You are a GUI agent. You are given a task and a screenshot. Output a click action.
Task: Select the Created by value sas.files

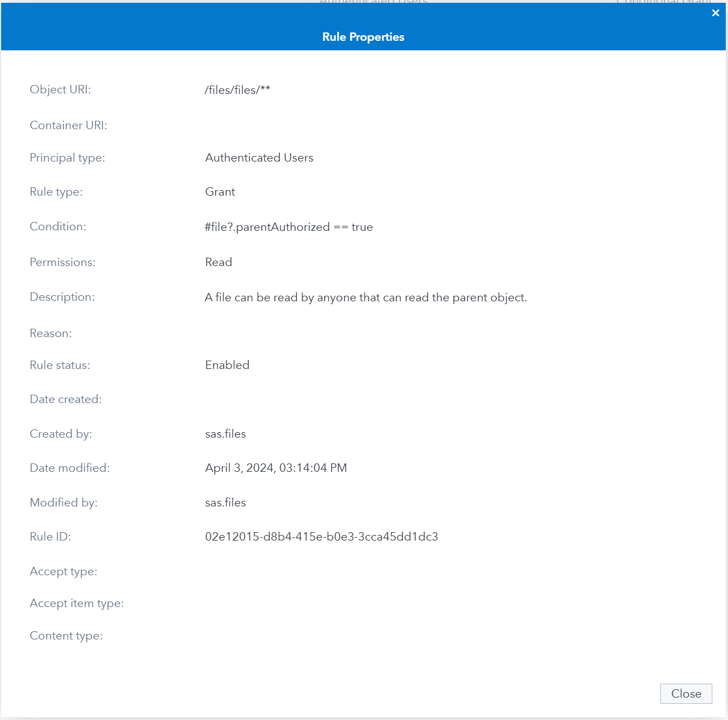(225, 434)
